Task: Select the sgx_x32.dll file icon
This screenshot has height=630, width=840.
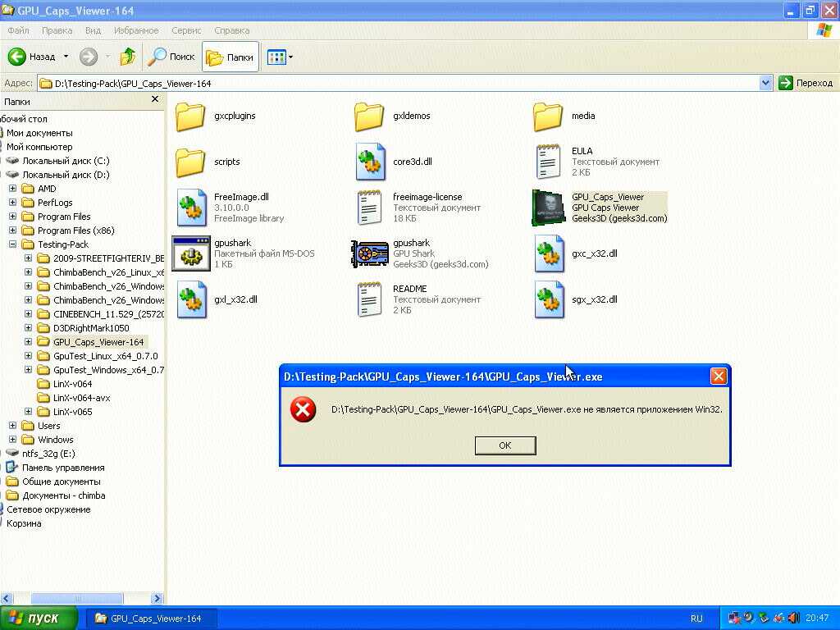Action: (549, 299)
